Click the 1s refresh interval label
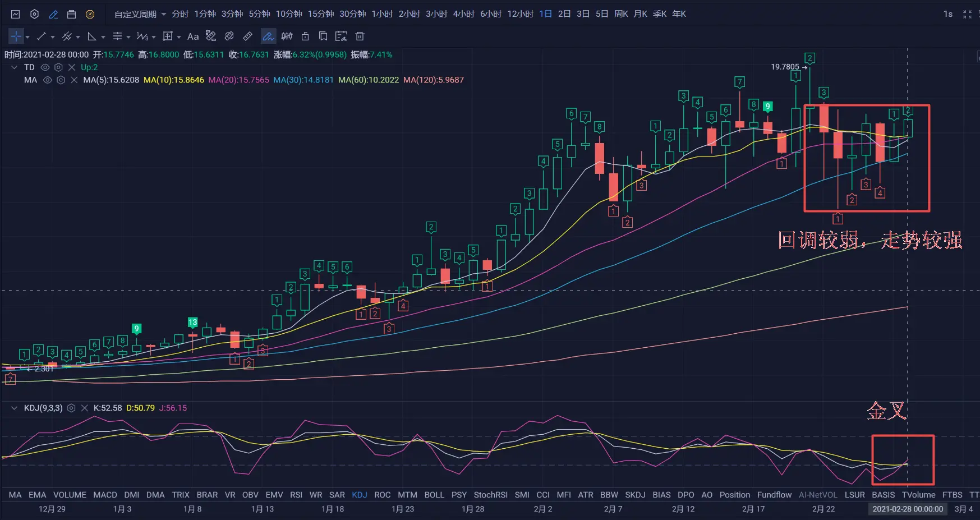The image size is (980, 520). point(948,14)
